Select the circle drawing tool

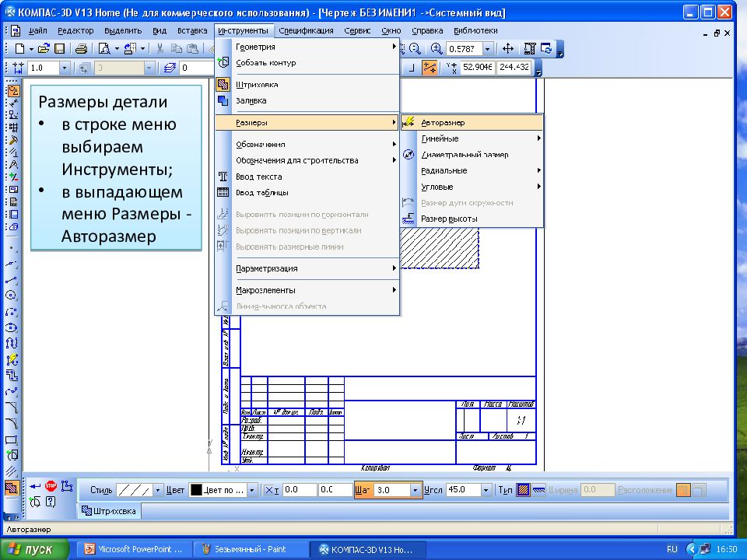pos(12,296)
